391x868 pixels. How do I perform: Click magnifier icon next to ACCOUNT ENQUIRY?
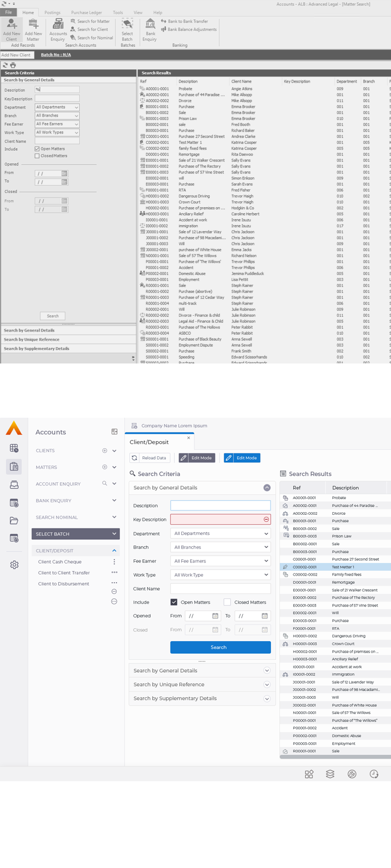105,483
